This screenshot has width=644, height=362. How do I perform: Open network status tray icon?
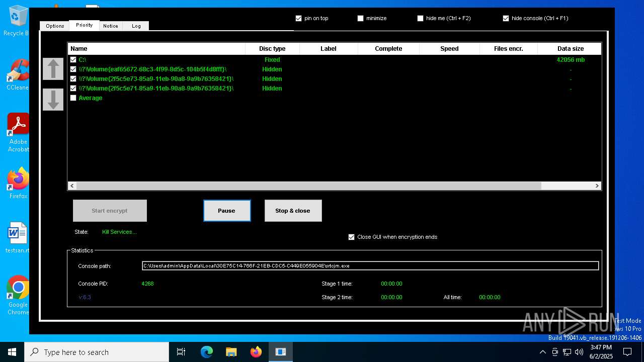coord(567,352)
